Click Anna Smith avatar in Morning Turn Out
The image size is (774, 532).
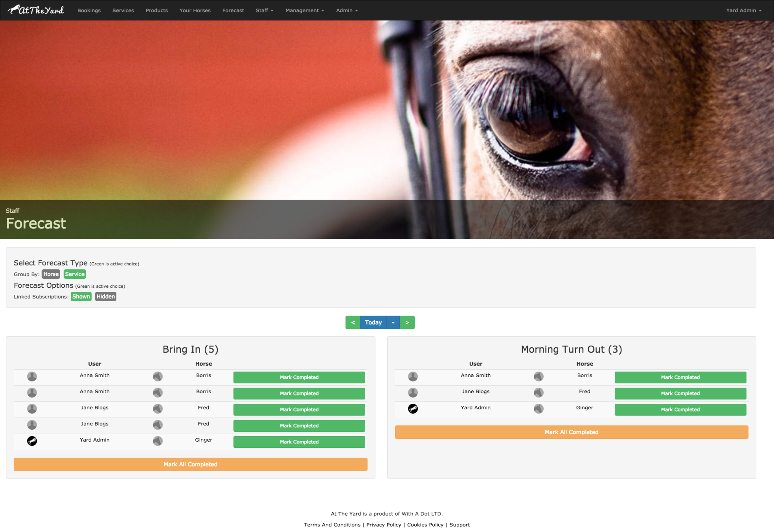pos(413,377)
